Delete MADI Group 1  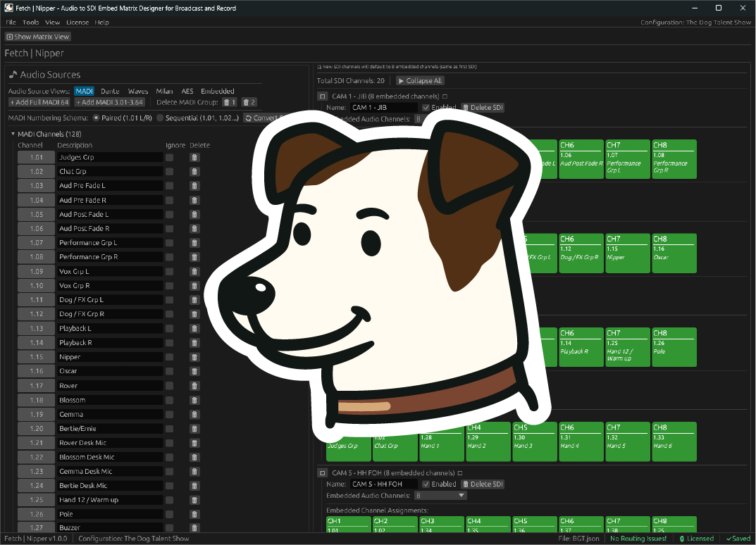229,102
